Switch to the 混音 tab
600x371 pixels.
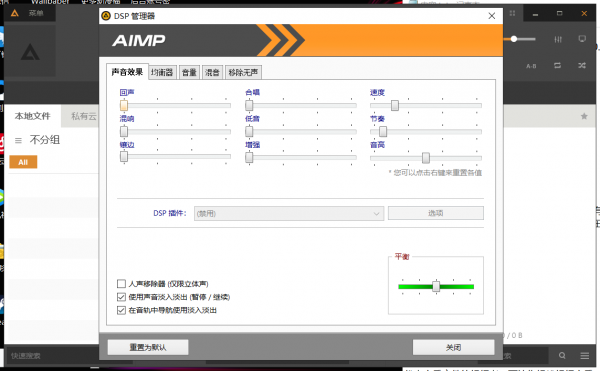(212, 72)
